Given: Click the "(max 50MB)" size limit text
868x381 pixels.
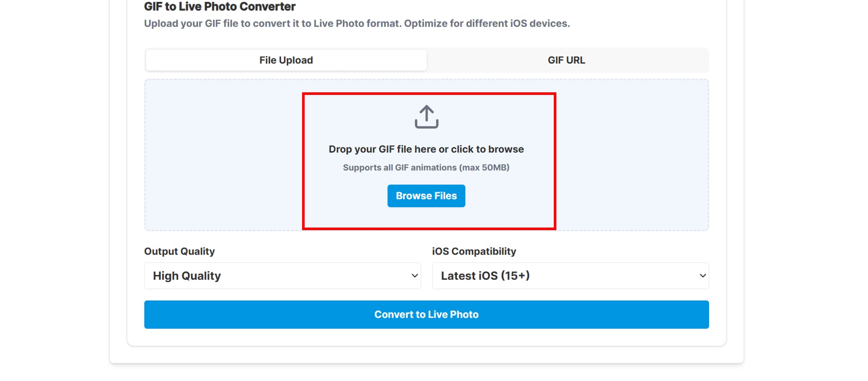Looking at the screenshot, I should click(484, 168).
